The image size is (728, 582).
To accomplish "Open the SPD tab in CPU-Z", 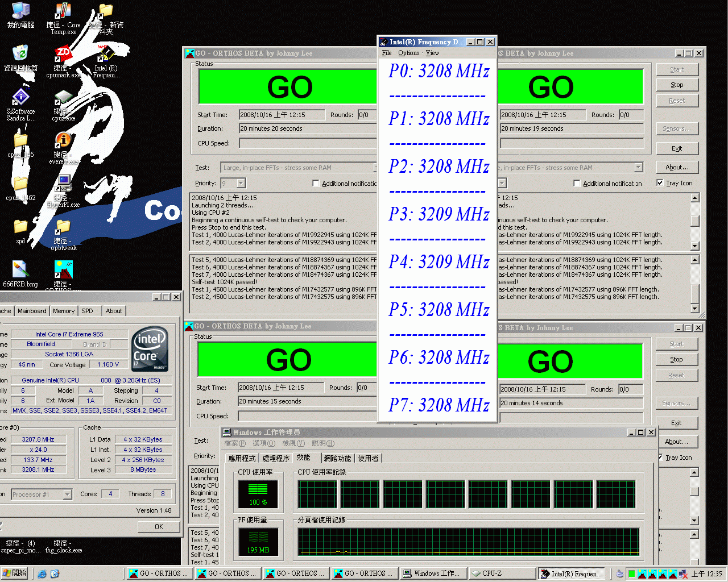I will (x=87, y=311).
